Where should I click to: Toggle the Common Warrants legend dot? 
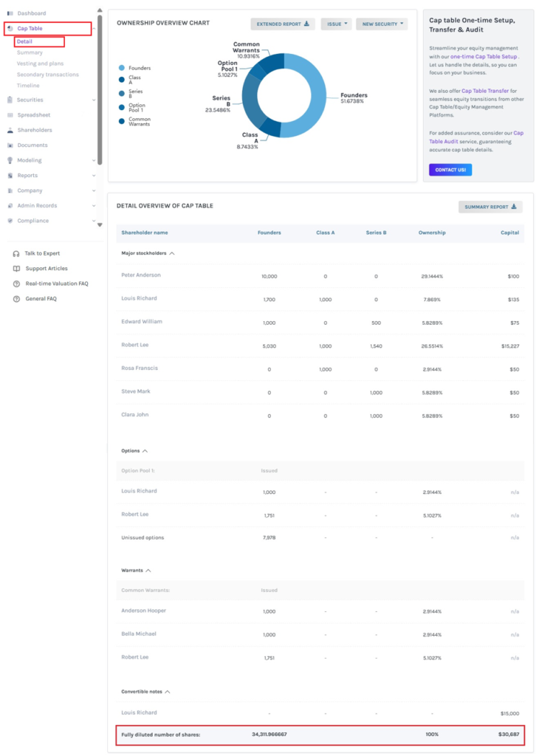tap(122, 122)
